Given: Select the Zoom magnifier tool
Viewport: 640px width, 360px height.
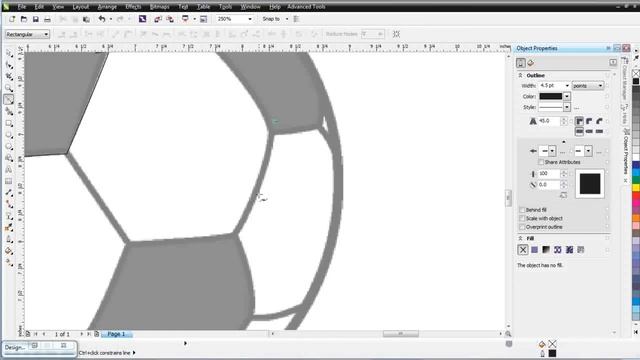Looking at the screenshot, I should point(9,88).
